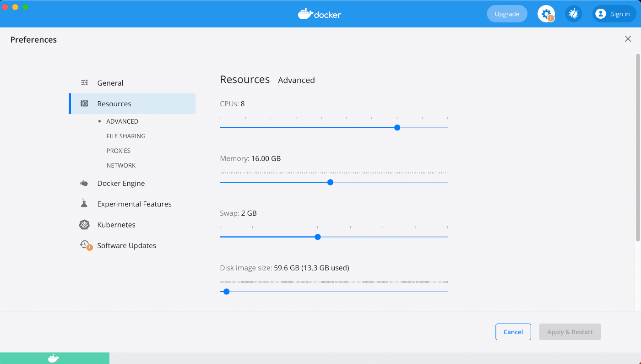Click the Swap slider handle
Viewport: 641px width, 364px height.
coord(318,237)
